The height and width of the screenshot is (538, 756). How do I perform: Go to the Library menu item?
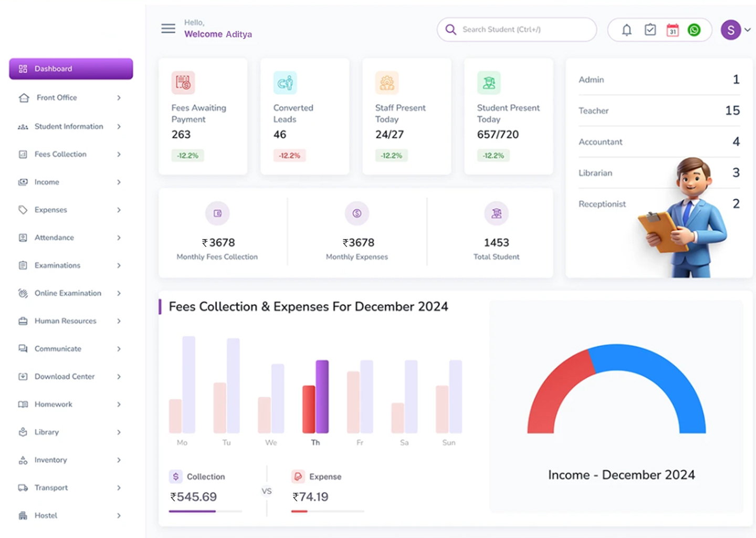(x=47, y=432)
